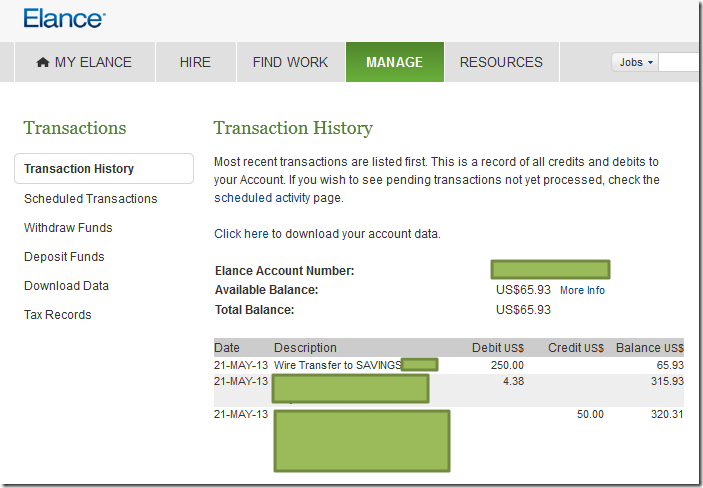Expand the Jobs search dropdown
The height and width of the screenshot is (488, 703).
click(635, 62)
